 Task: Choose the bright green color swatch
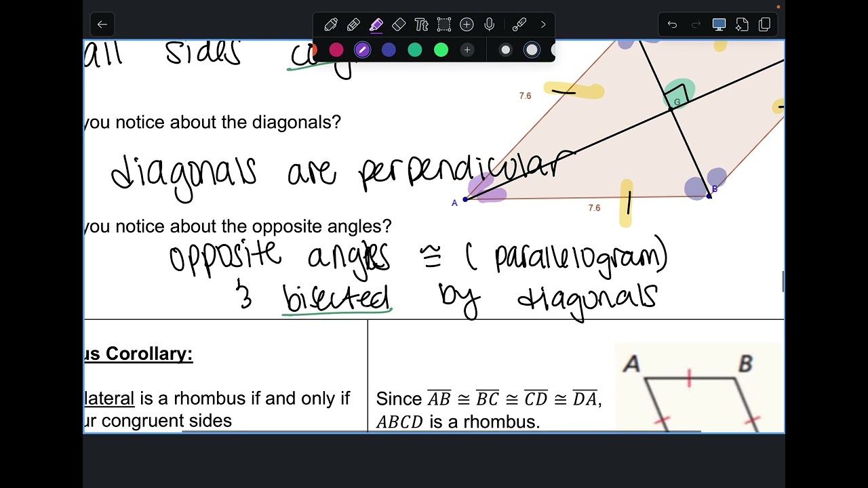point(441,49)
